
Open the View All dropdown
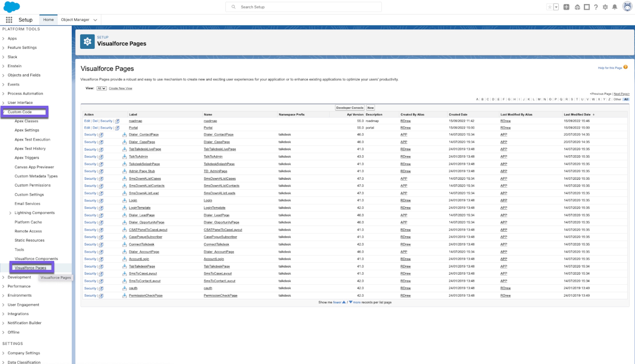(101, 88)
